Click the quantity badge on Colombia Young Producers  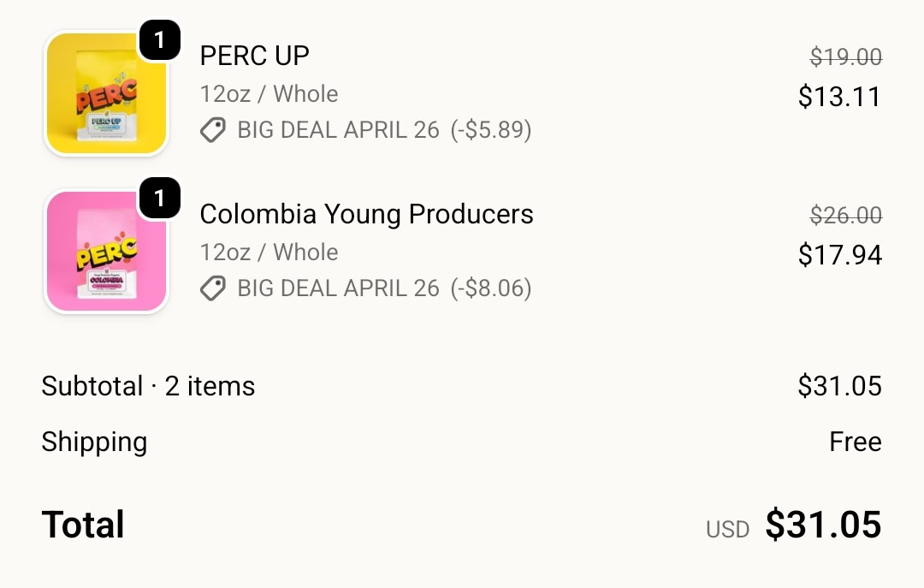[159, 199]
